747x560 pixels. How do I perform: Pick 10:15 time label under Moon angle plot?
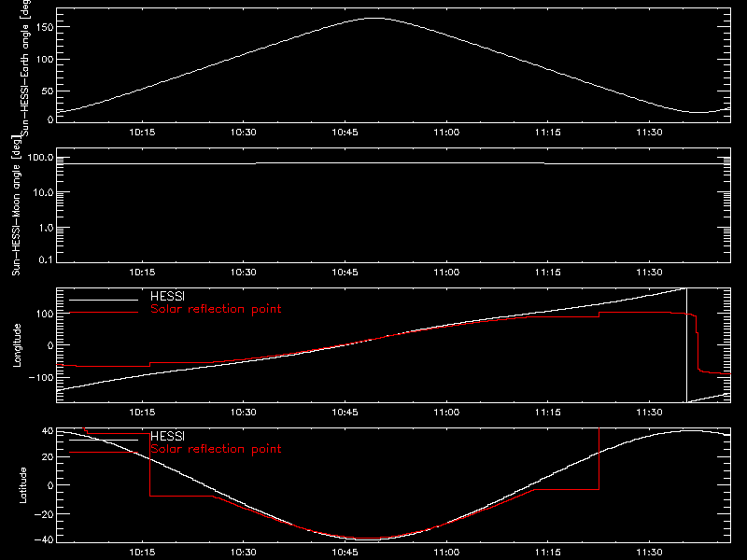142,272
